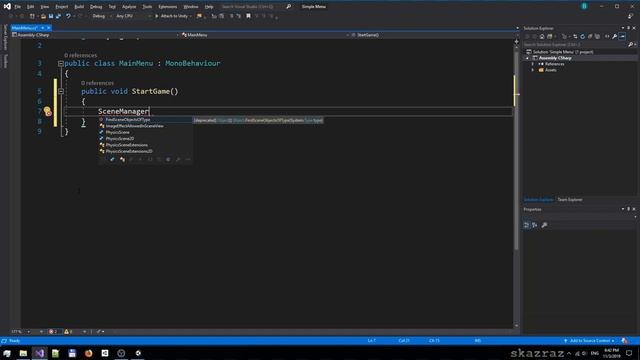Click the Save All icon in toolbar
640x360 pixels.
58,16
